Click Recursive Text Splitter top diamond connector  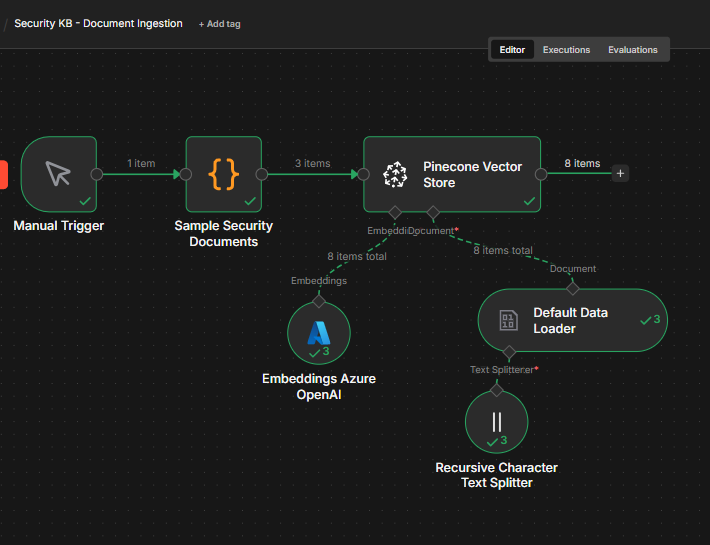pos(497,390)
